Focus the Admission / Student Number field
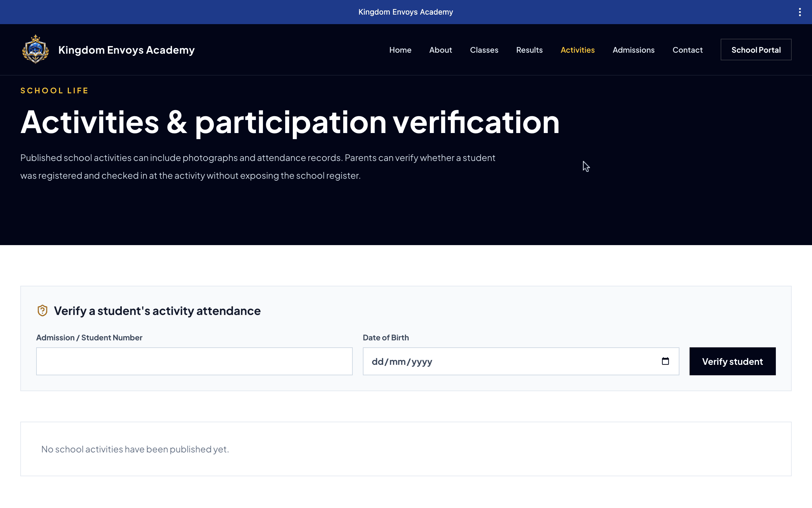 click(194, 361)
